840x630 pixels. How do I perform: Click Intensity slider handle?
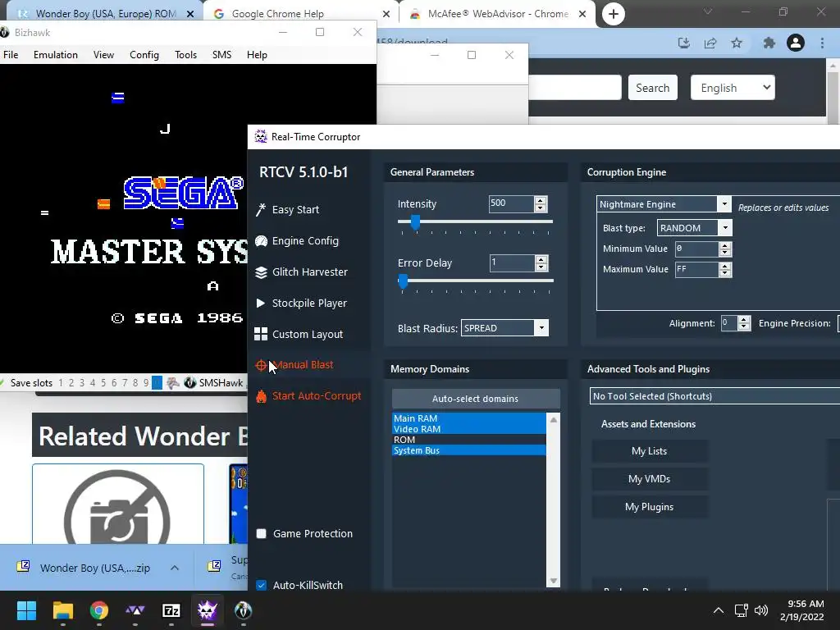click(x=415, y=221)
